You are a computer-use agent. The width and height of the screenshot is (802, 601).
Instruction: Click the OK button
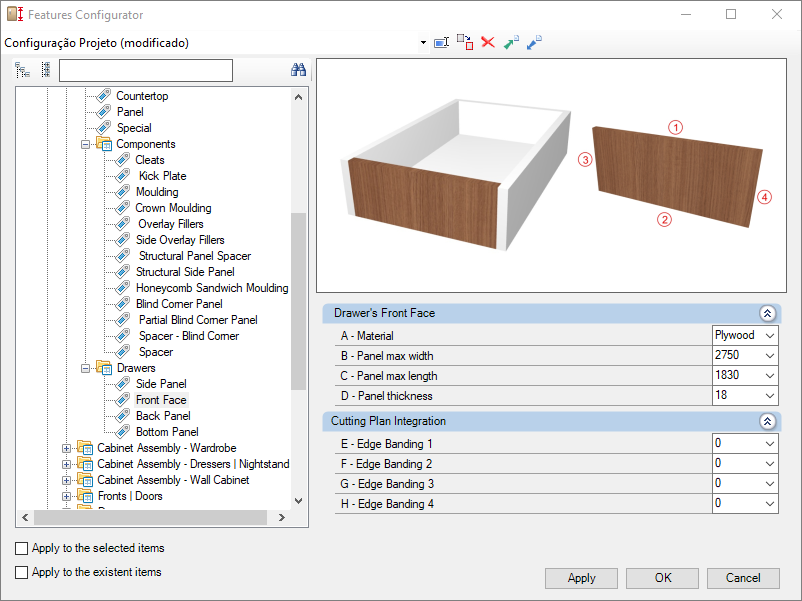pyautogui.click(x=662, y=578)
